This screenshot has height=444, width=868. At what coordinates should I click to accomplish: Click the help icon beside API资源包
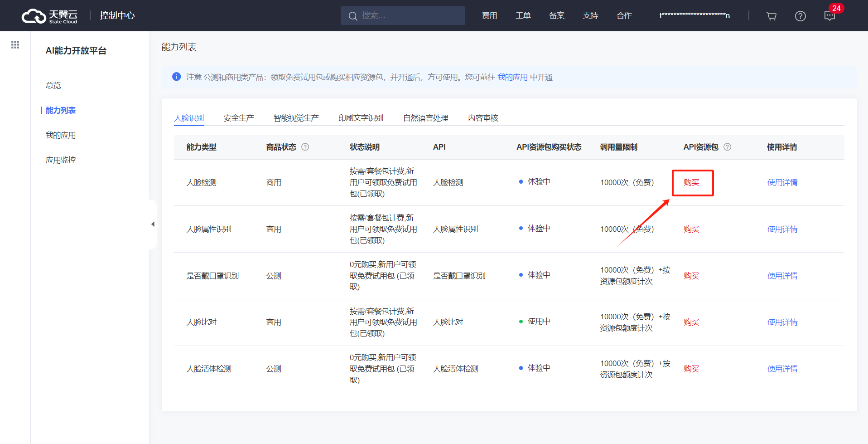(x=728, y=147)
